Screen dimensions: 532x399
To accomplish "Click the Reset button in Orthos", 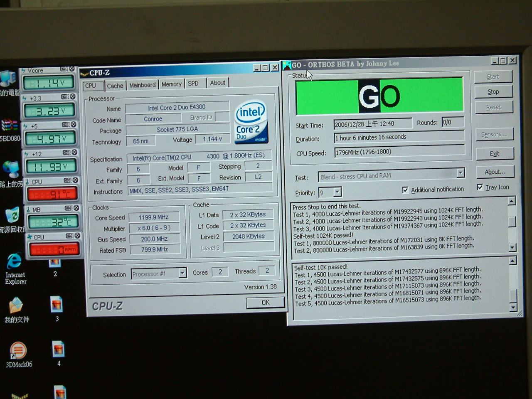I will [494, 107].
